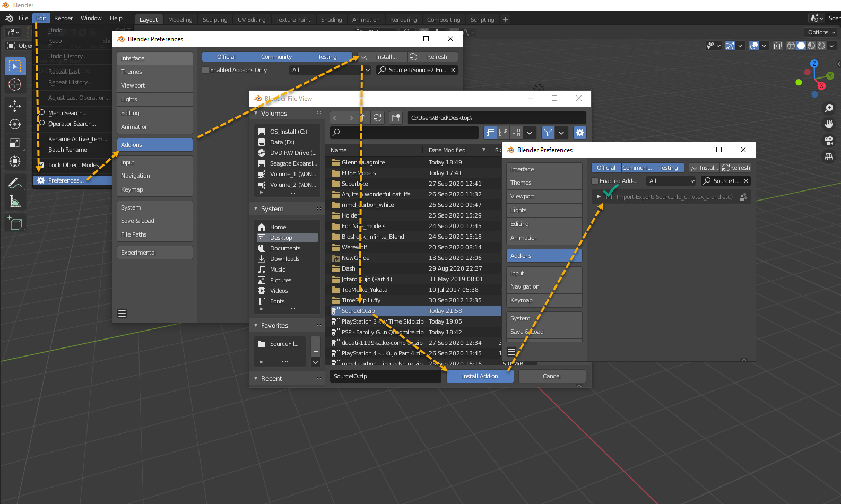The image size is (841, 504).
Task: Switch viewport to wireframe shading
Action: point(791,46)
